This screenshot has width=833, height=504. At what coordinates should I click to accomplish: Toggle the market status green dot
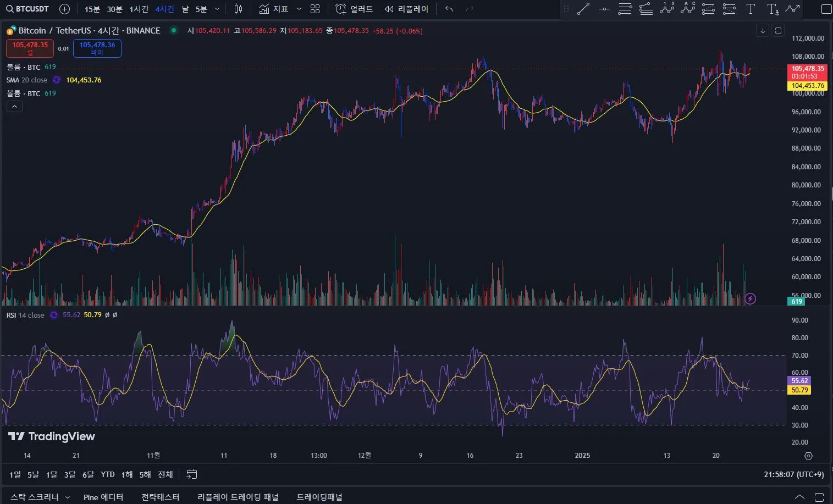[x=174, y=31]
